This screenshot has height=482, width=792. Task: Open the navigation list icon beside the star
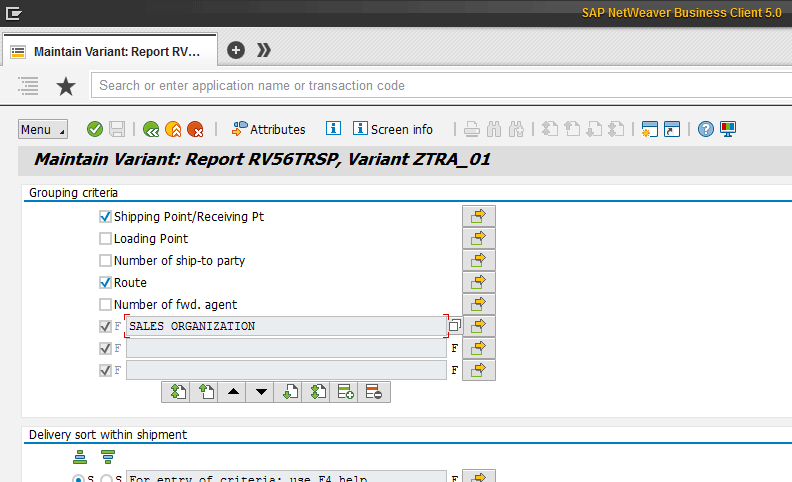point(28,86)
